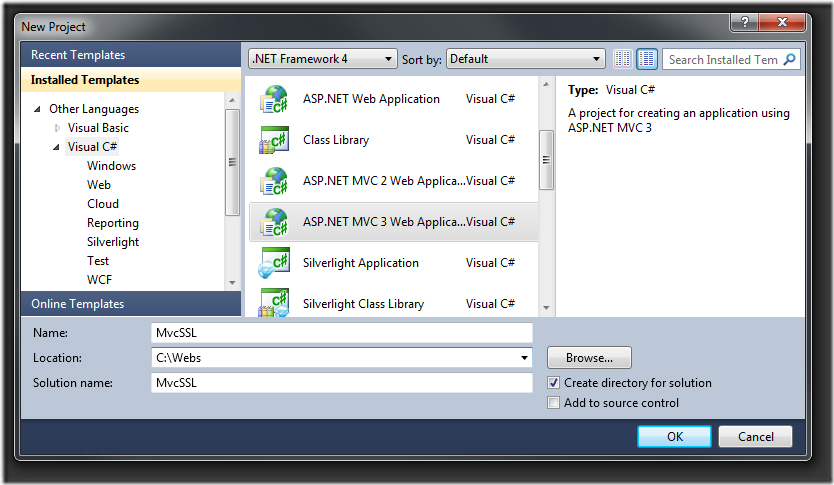The image size is (834, 485).
Task: Select the ASP.NET MVC 2 Web Applica... name
Action: point(383,181)
